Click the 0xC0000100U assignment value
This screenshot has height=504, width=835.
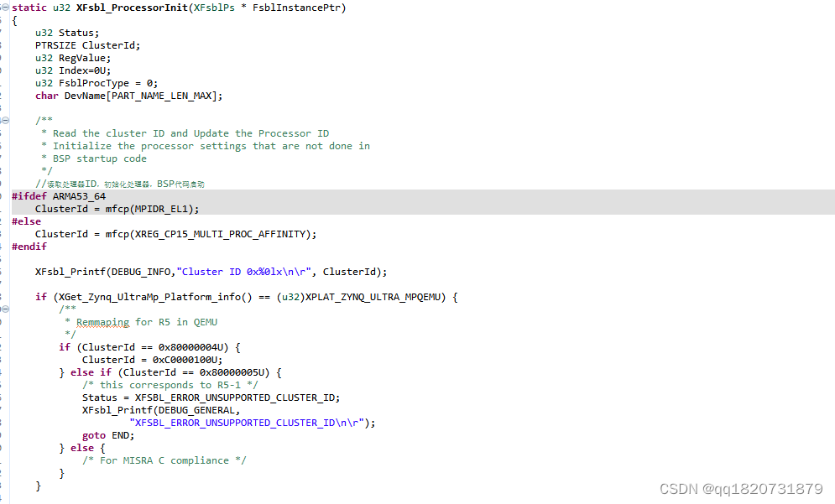point(185,361)
